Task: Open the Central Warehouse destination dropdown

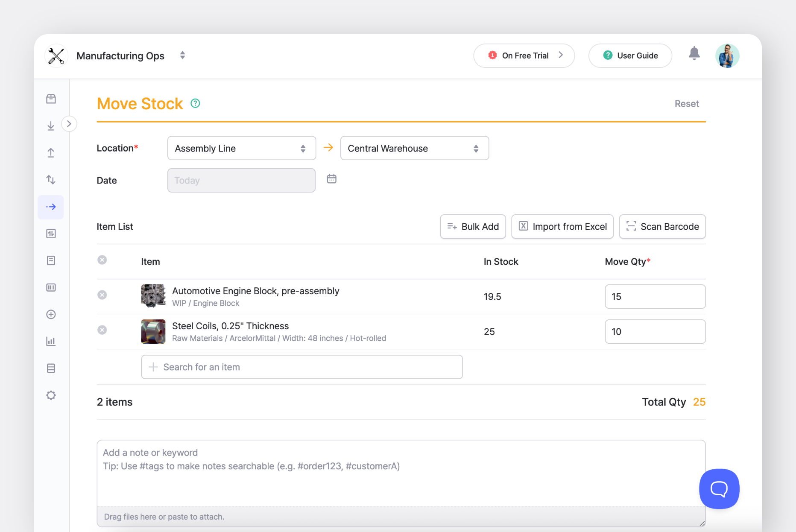Action: coord(414,148)
